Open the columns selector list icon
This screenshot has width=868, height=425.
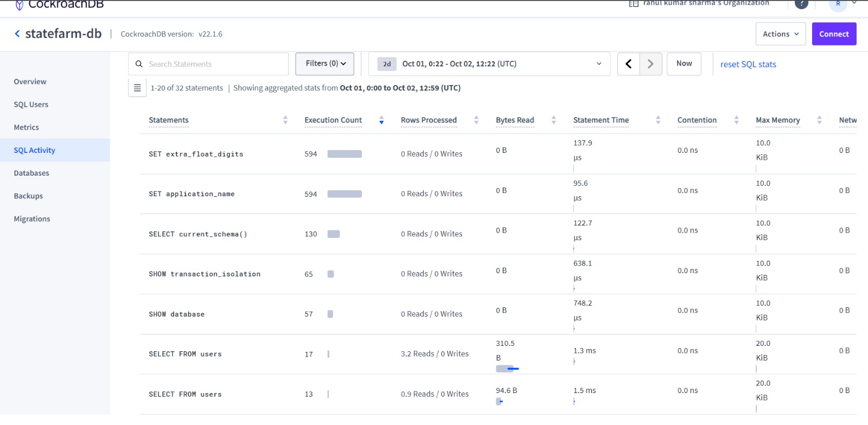[137, 88]
